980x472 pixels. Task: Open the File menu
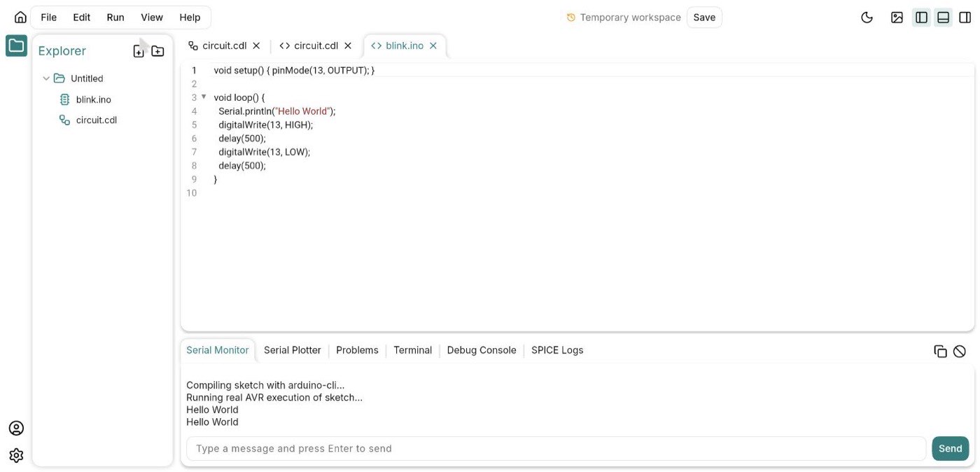(48, 18)
